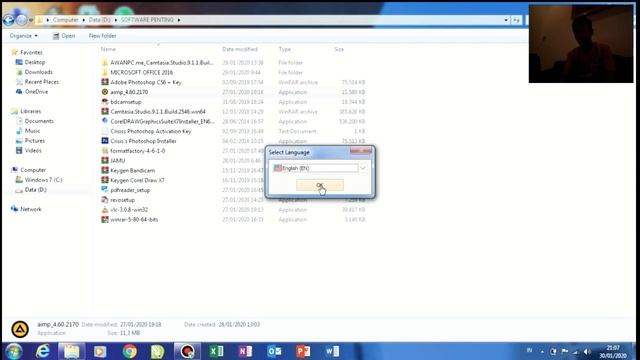Image resolution: width=640 pixels, height=360 pixels.
Task: Show hidden system tray icons
Action: pos(542,351)
